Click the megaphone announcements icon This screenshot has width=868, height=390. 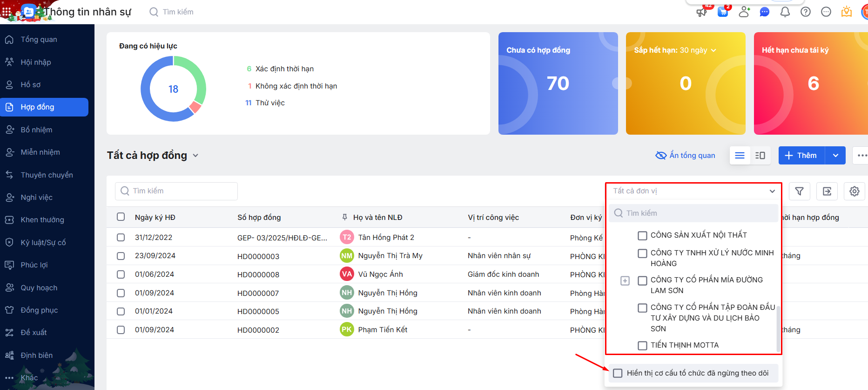click(701, 12)
